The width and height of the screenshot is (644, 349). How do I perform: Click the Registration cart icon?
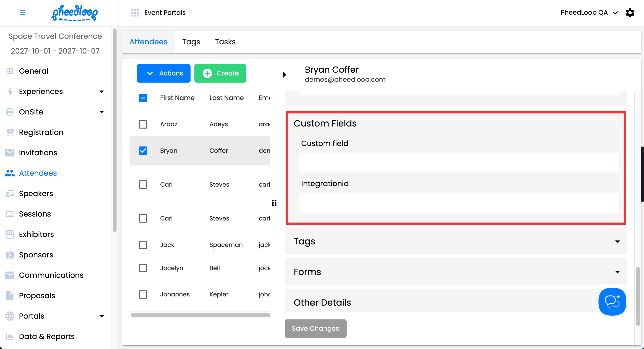(x=10, y=132)
